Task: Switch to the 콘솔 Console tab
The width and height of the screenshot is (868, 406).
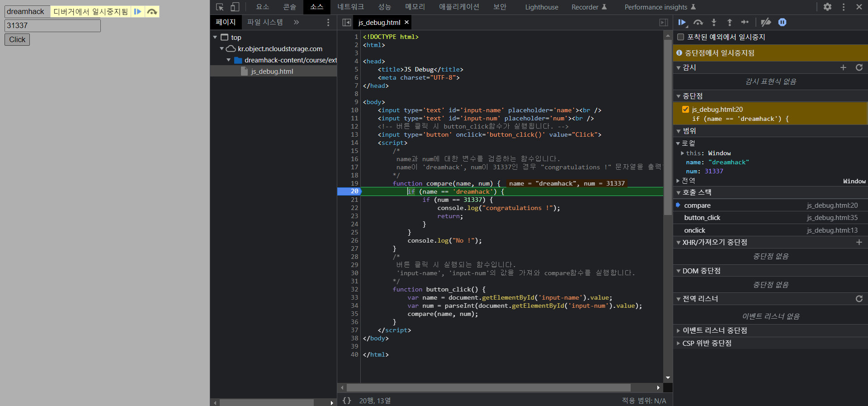Action: click(289, 7)
